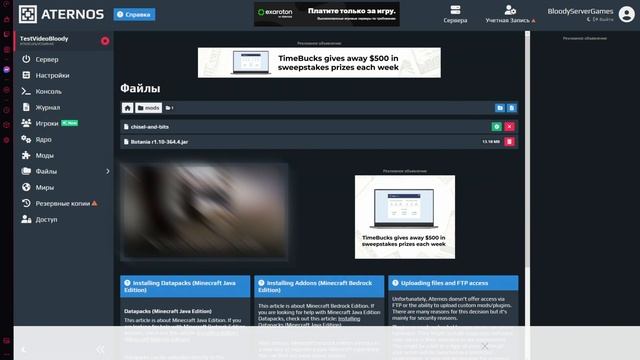
Task: Click the Доступ access icon
Action: 26,219
